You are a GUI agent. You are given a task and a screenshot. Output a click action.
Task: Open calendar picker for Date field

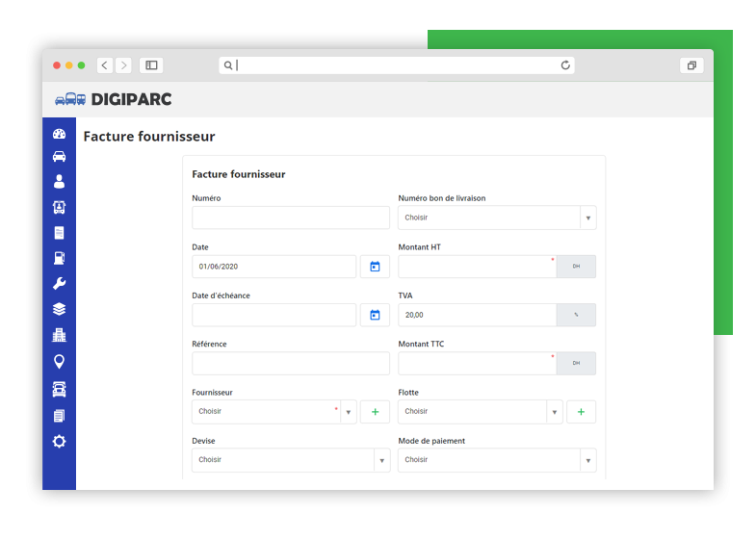coord(375,267)
